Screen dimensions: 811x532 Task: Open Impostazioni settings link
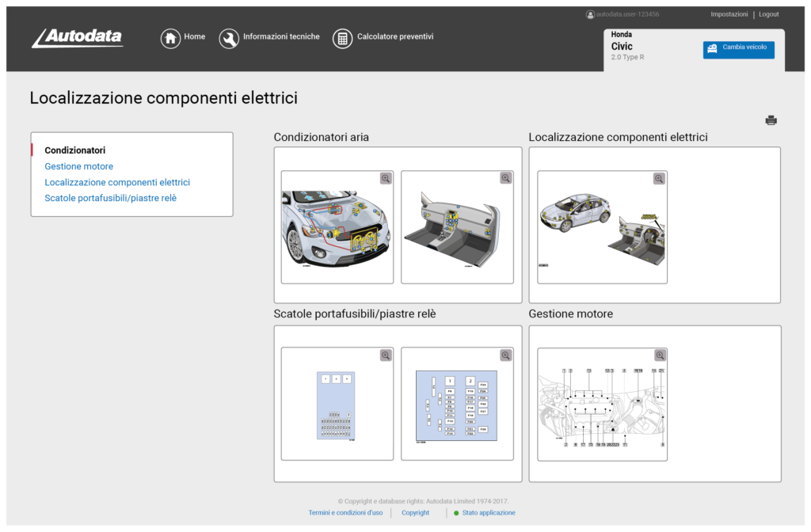[x=729, y=14]
